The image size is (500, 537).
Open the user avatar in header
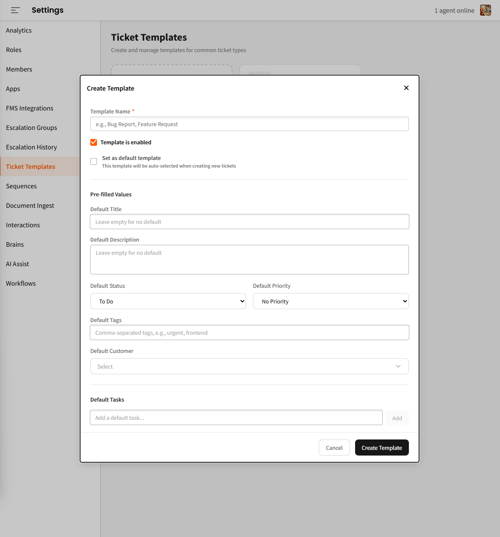click(x=485, y=10)
